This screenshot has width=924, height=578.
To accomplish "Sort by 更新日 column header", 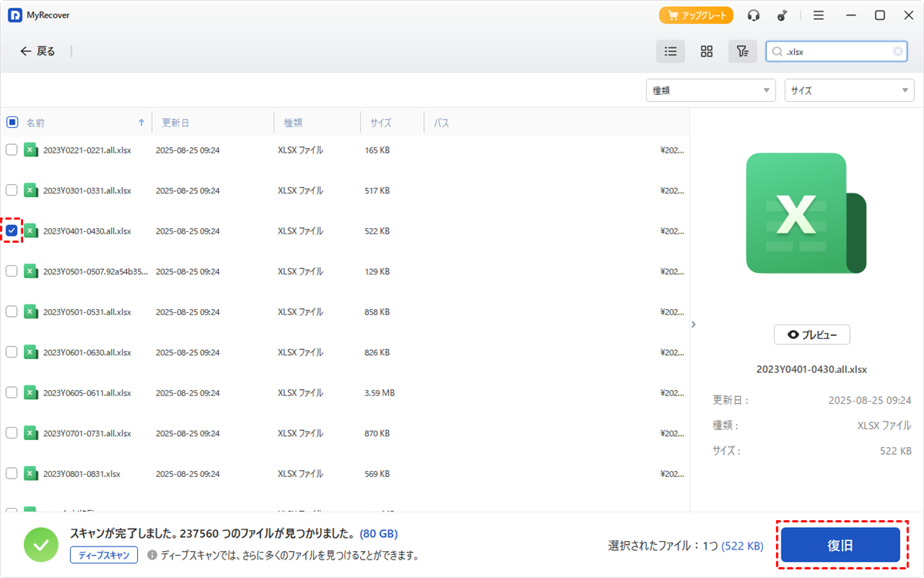I will [x=175, y=123].
